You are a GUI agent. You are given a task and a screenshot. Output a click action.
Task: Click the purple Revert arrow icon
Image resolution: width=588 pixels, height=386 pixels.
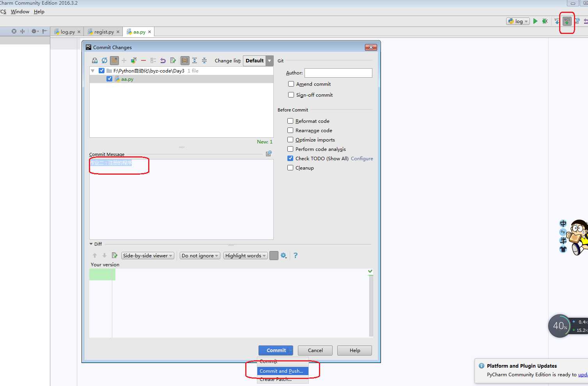(163, 60)
